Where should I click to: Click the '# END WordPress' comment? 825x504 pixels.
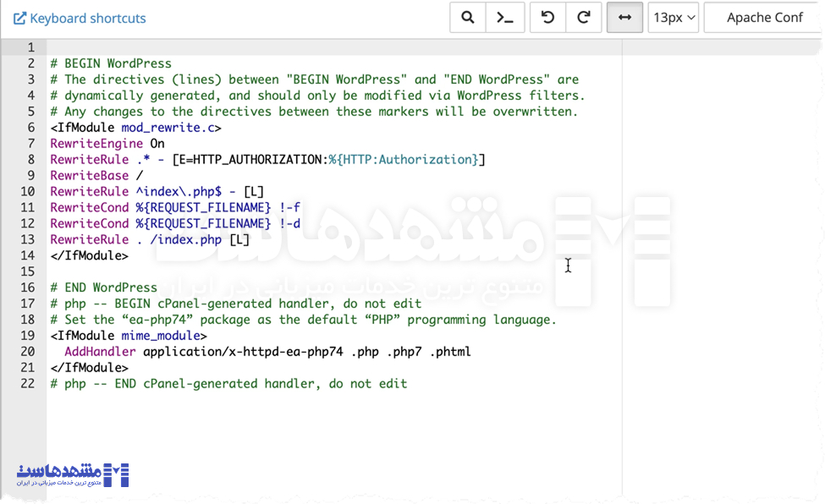[103, 288]
